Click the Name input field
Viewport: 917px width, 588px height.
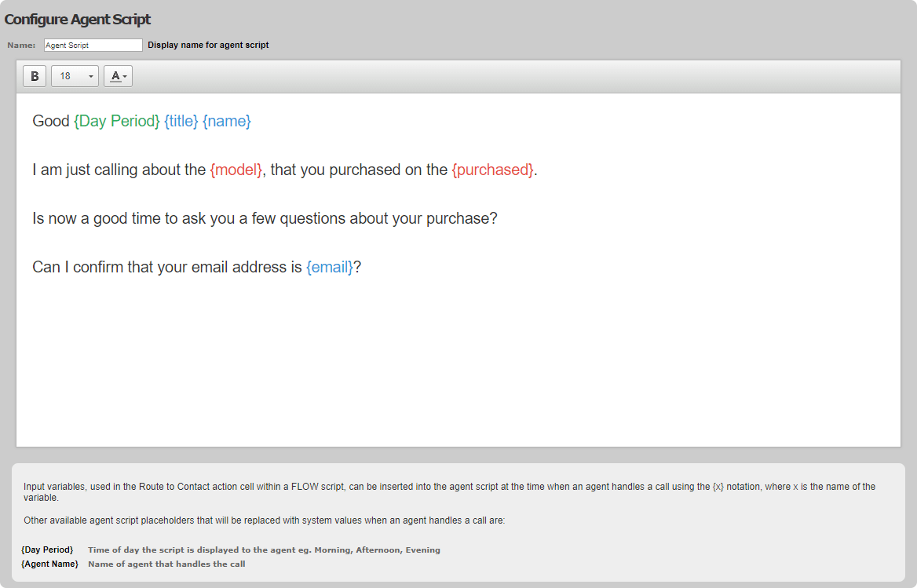[93, 45]
